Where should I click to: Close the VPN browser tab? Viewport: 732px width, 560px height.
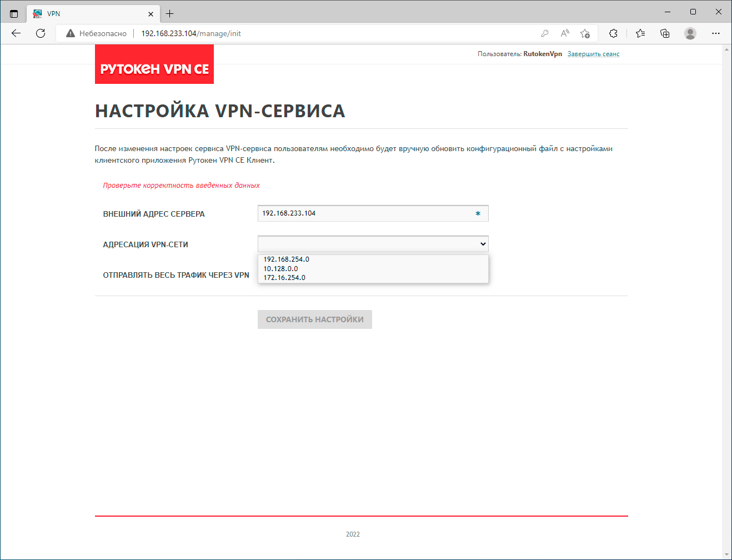tap(151, 14)
